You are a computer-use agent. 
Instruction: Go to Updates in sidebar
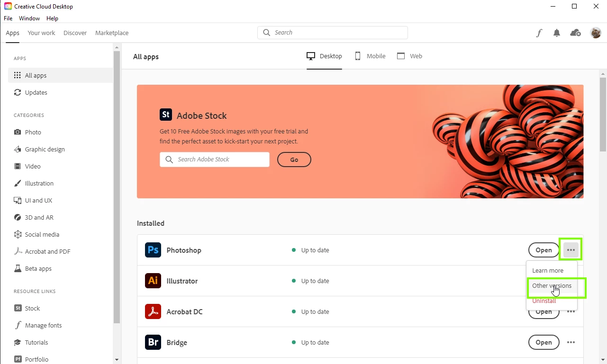coord(61,92)
